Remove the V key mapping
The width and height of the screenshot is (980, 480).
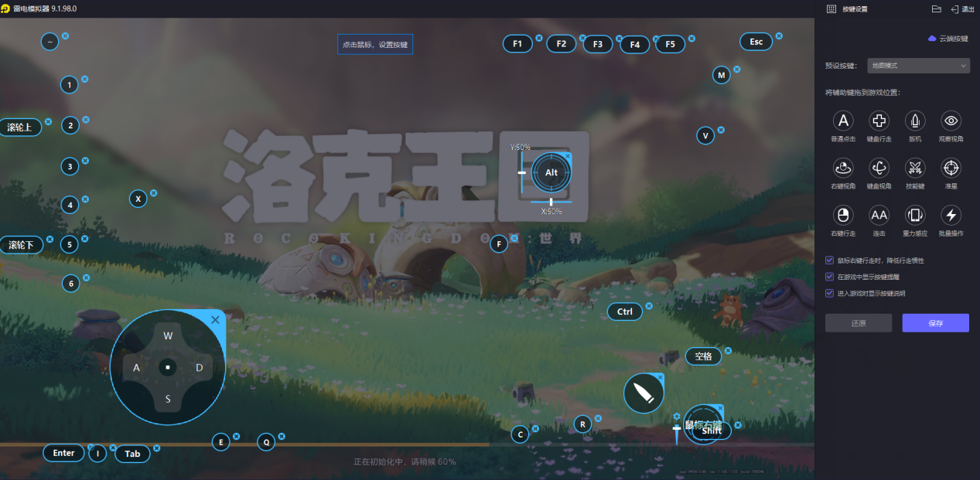pos(721,129)
